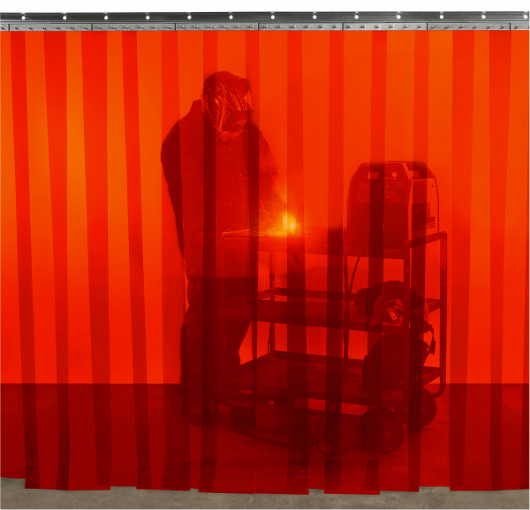Select the steel mounting rail at top
The image size is (530, 510).
[x=265, y=22]
